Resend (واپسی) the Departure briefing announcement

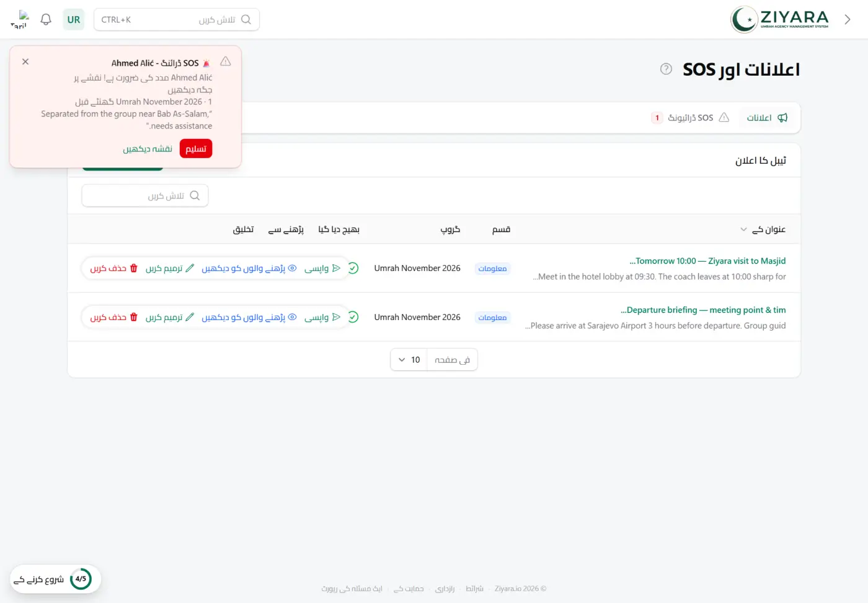click(x=322, y=318)
